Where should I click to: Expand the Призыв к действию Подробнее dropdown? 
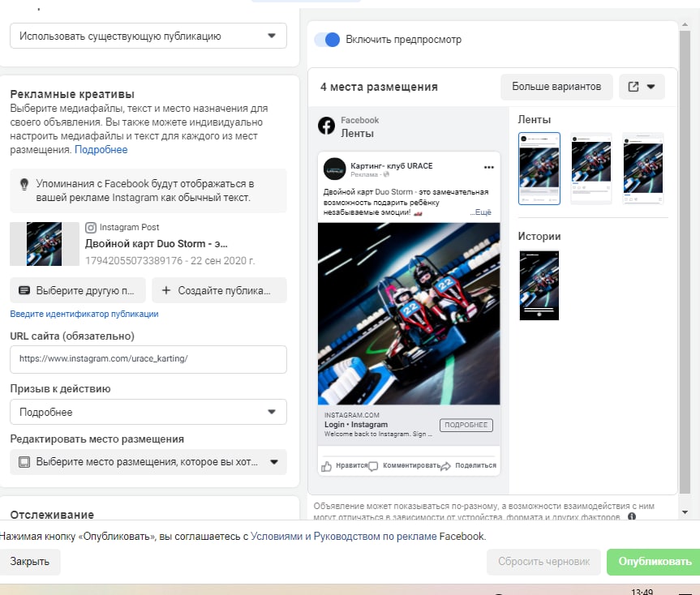[x=148, y=412]
